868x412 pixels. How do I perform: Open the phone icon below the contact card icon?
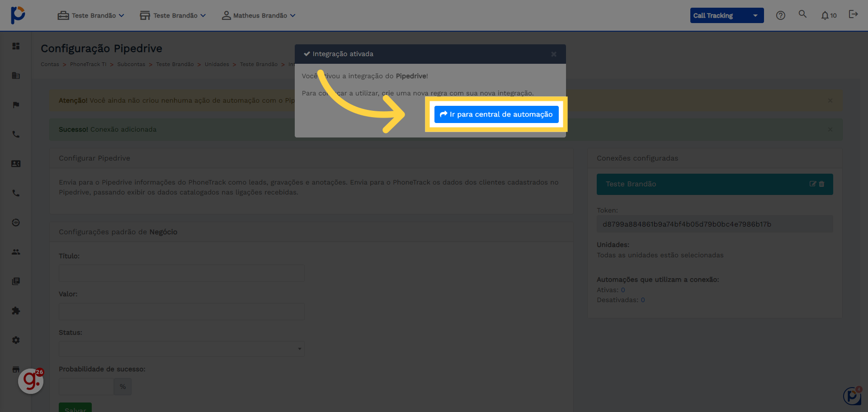(x=16, y=193)
